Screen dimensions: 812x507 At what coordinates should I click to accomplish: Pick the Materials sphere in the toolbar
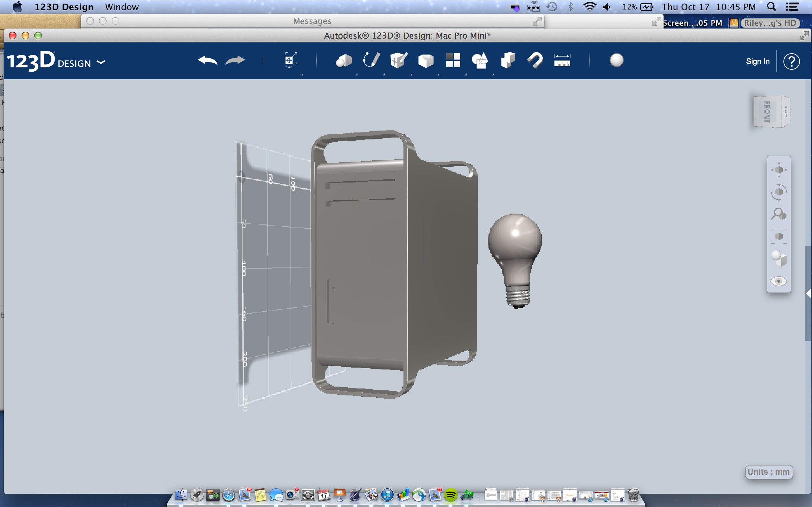pos(616,61)
